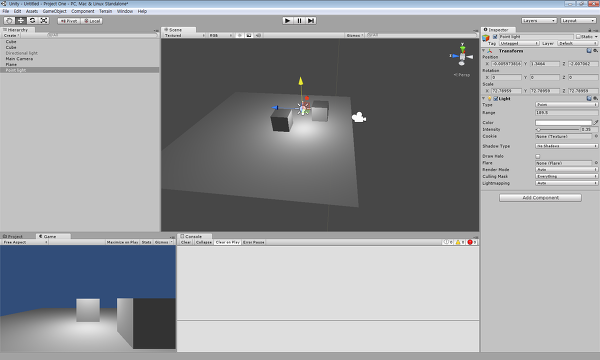Open the GameObject menu
This screenshot has width=600, height=360.
pyautogui.click(x=54, y=11)
